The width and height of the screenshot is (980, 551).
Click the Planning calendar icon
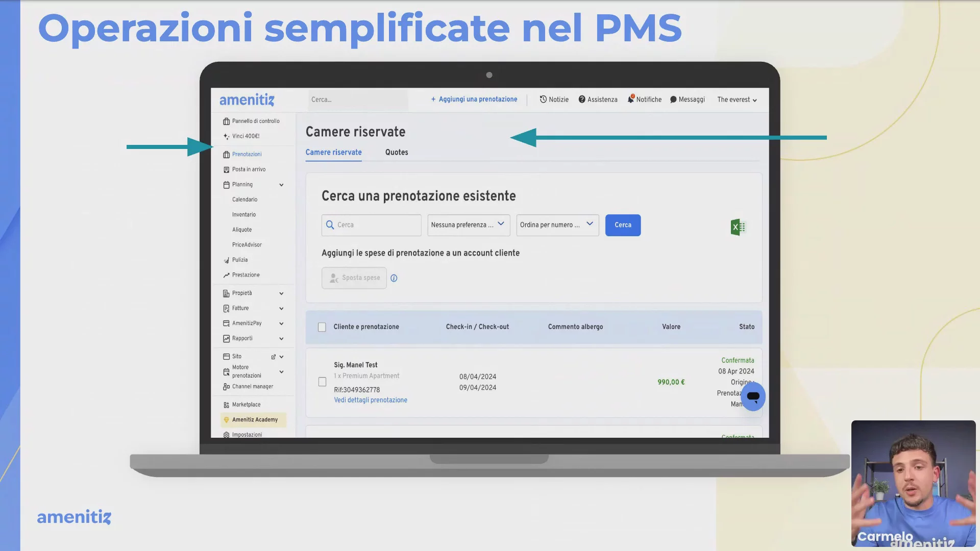coord(226,185)
